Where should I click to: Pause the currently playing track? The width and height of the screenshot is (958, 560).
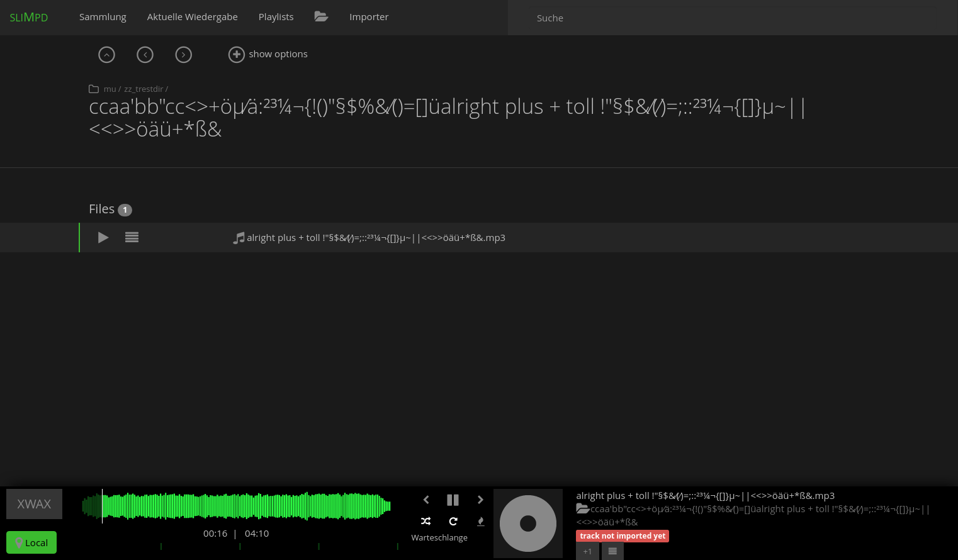pos(453,500)
